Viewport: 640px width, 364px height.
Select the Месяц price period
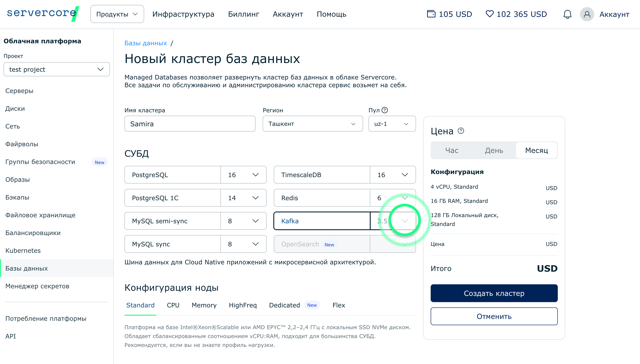pos(536,150)
